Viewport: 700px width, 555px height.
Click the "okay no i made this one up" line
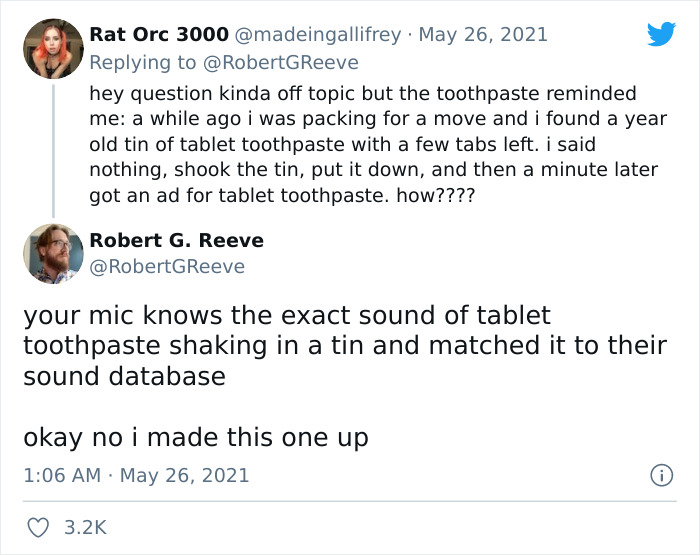[196, 437]
